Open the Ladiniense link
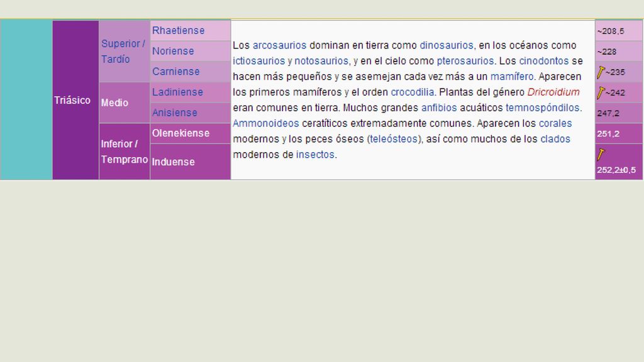 177,92
